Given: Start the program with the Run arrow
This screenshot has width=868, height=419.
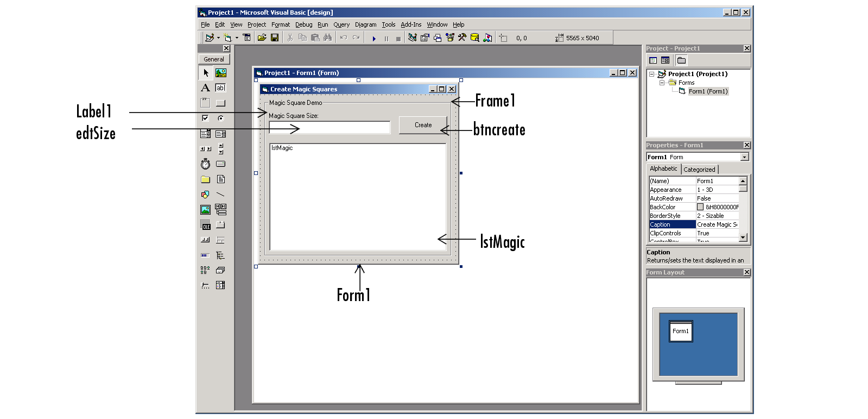Looking at the screenshot, I should [x=374, y=38].
